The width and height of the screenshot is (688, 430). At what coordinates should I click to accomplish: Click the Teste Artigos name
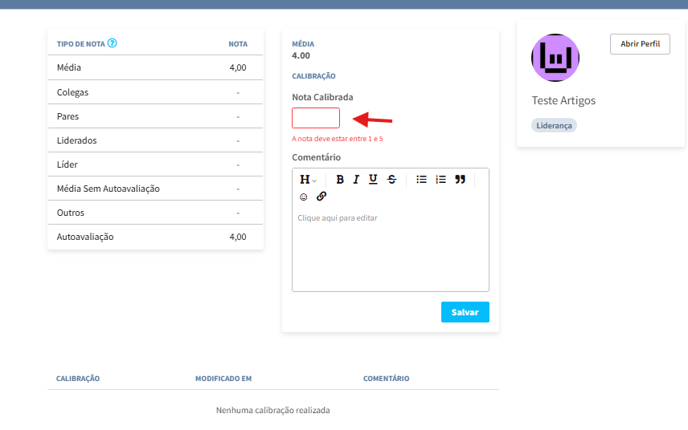point(563,100)
